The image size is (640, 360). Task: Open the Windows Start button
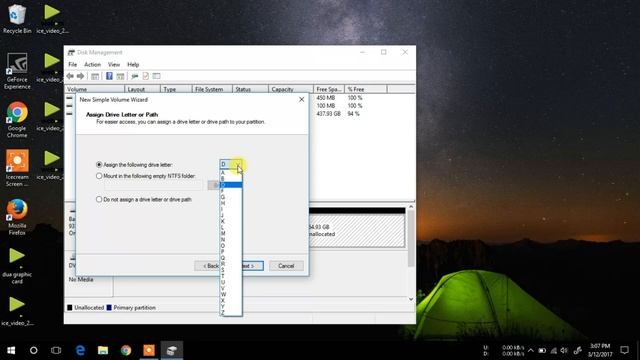coord(11,350)
